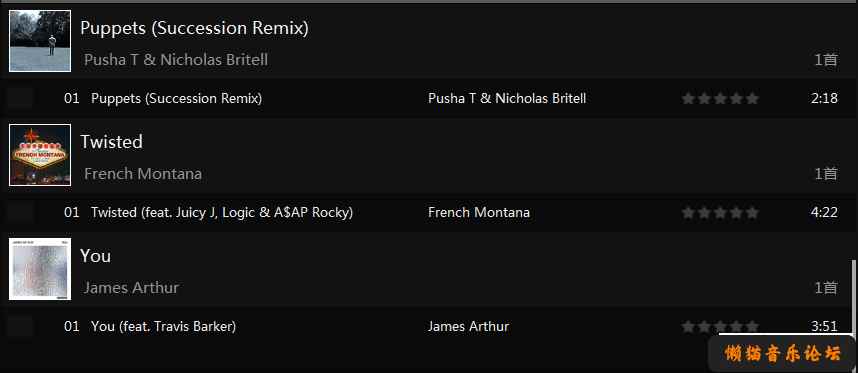Screen dimensions: 858x373
Task: Toggle status box beside the You track
Action: pos(20,327)
